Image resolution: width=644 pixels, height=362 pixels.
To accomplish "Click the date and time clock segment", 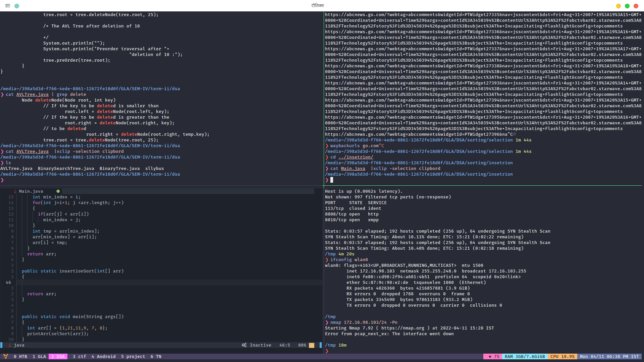I will pos(609,357).
